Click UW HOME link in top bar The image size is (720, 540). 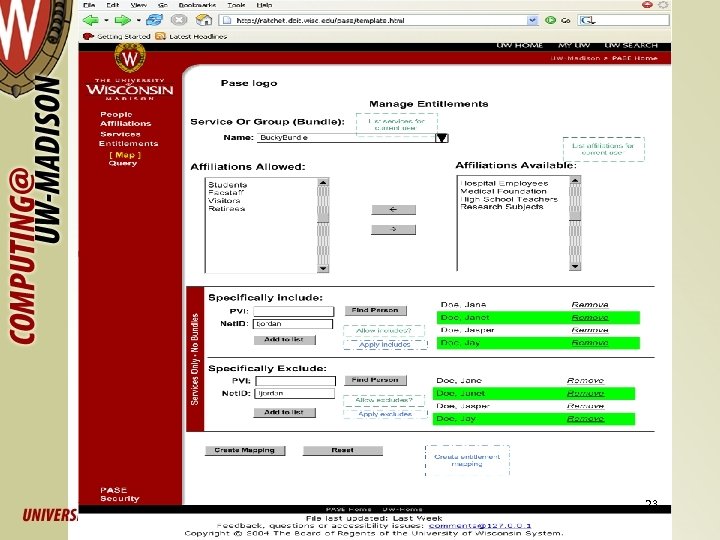pyautogui.click(x=519, y=45)
